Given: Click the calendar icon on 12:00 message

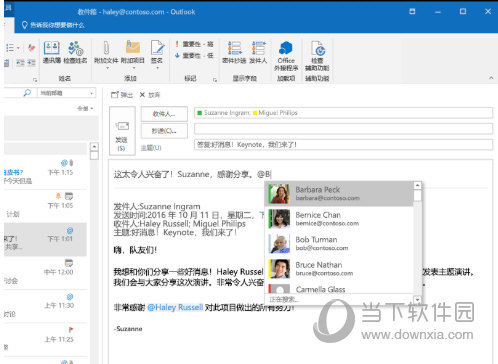Looking at the screenshot, I should coord(69,263).
